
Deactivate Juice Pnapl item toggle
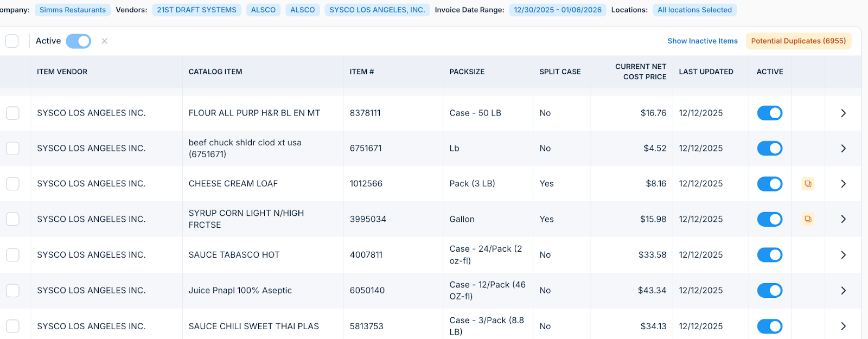[770, 291]
